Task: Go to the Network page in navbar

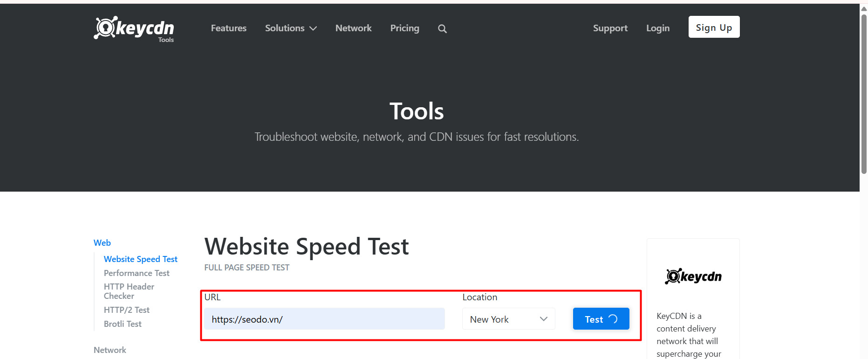Action: pos(354,28)
